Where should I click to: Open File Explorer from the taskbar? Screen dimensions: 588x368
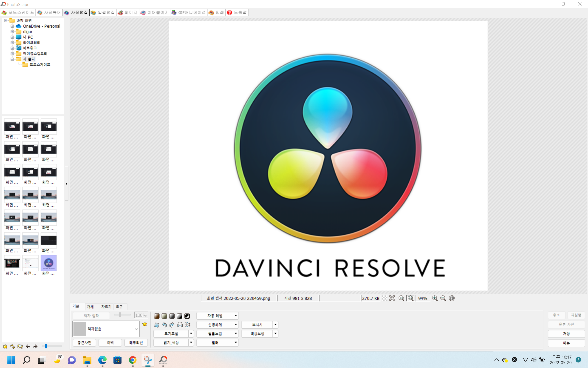pos(87,360)
